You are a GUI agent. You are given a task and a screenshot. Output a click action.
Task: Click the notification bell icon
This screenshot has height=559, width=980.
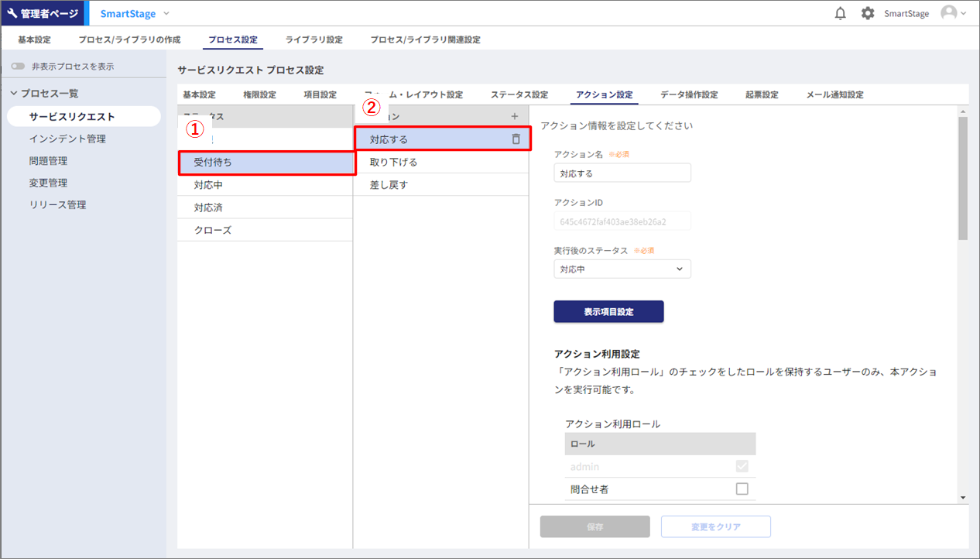click(841, 13)
